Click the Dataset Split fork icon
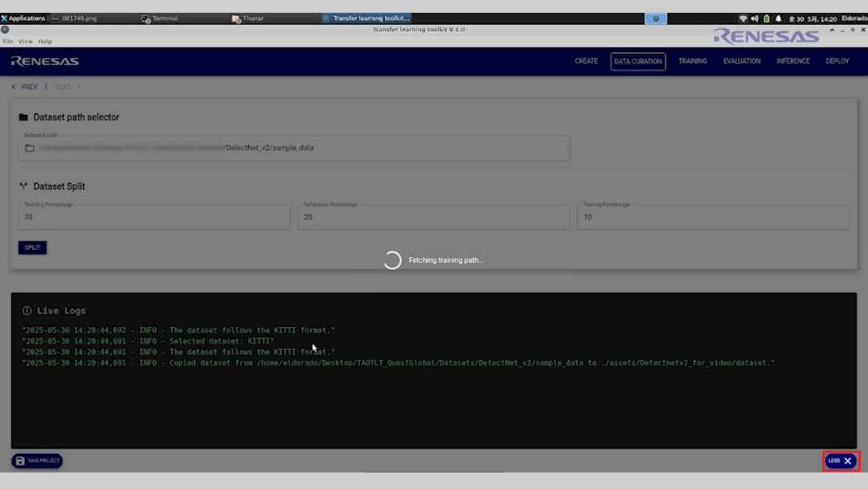 tap(23, 186)
